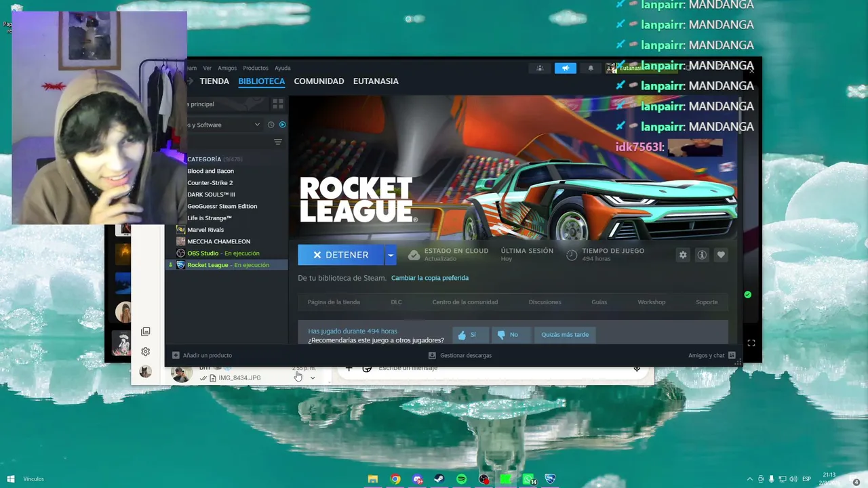
Task: Open WhatsApp settings gear in sidebar
Action: pyautogui.click(x=145, y=352)
